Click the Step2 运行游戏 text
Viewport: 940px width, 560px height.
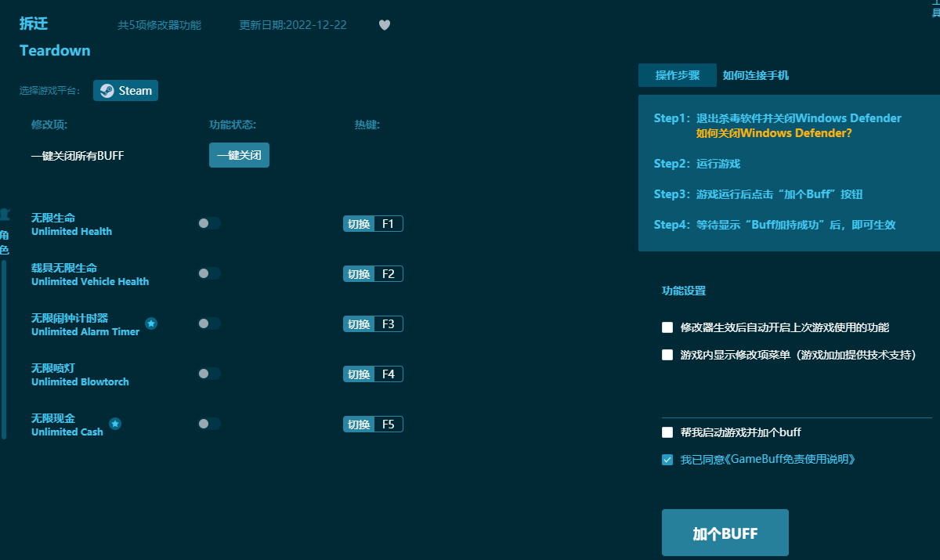[697, 164]
